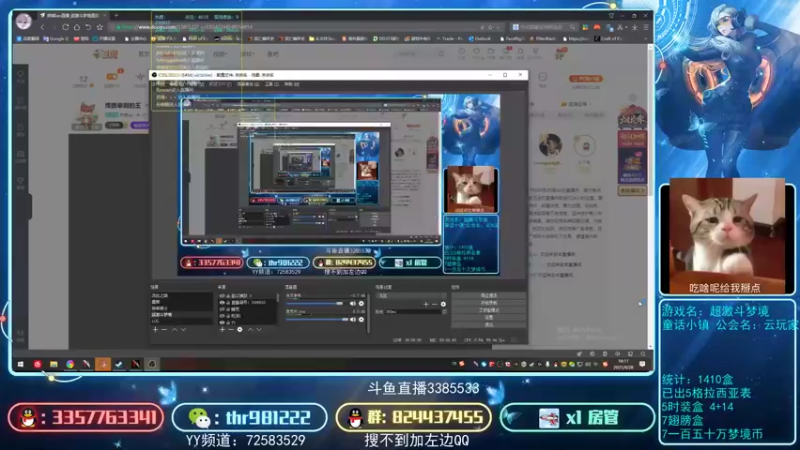Open OBS settings control button

tap(489, 317)
